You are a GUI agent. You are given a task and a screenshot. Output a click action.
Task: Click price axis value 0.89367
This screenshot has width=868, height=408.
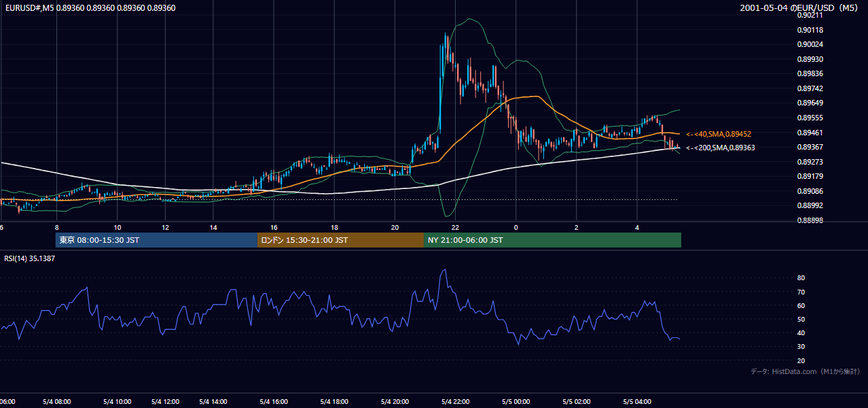[x=810, y=147]
